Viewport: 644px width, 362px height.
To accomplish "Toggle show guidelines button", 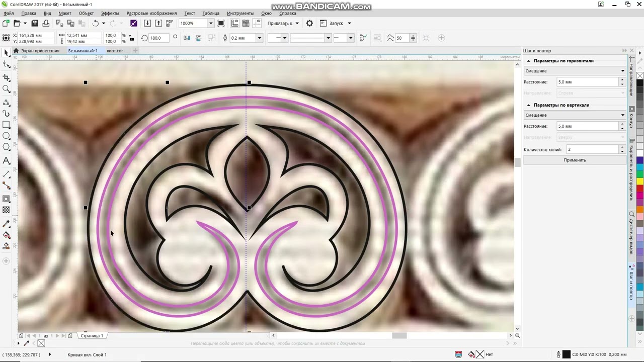I will coord(257,23).
